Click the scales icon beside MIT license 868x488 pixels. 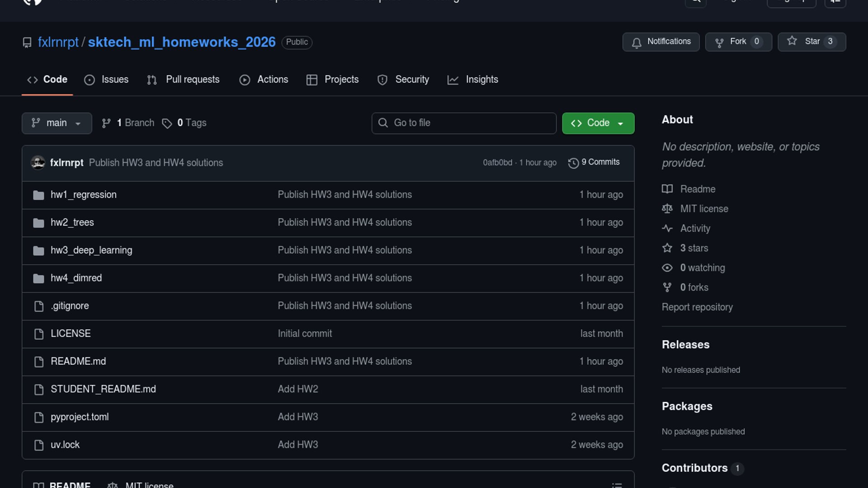coord(667,209)
